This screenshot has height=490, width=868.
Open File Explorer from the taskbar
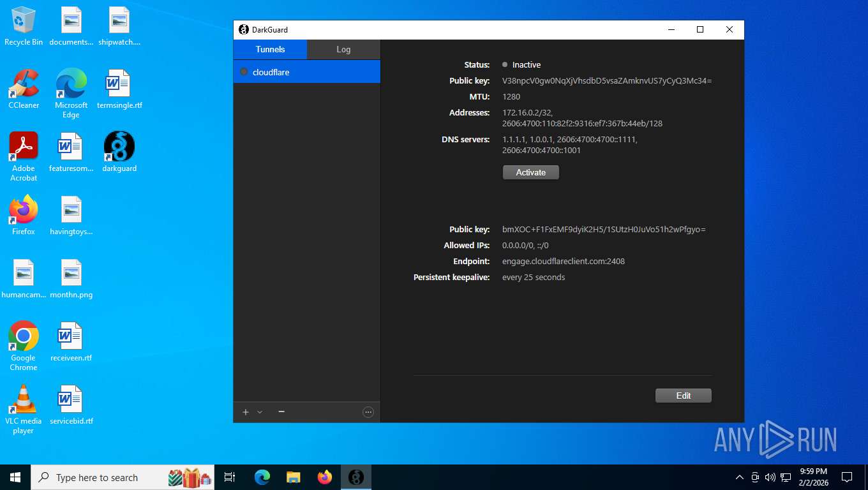tap(294, 477)
